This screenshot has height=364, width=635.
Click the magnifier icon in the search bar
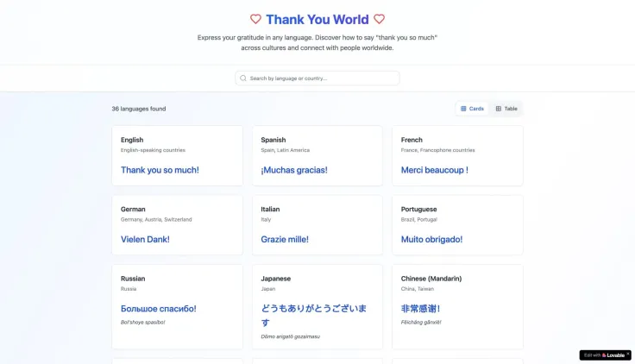pos(243,78)
